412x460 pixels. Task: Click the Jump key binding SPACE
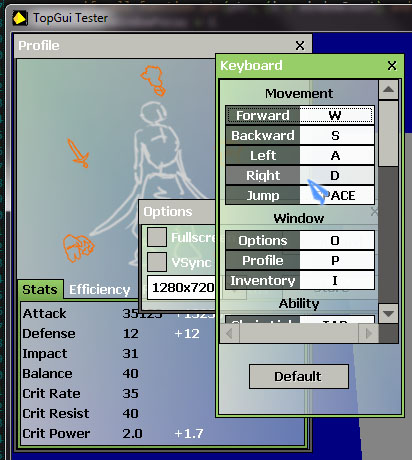[x=337, y=195]
